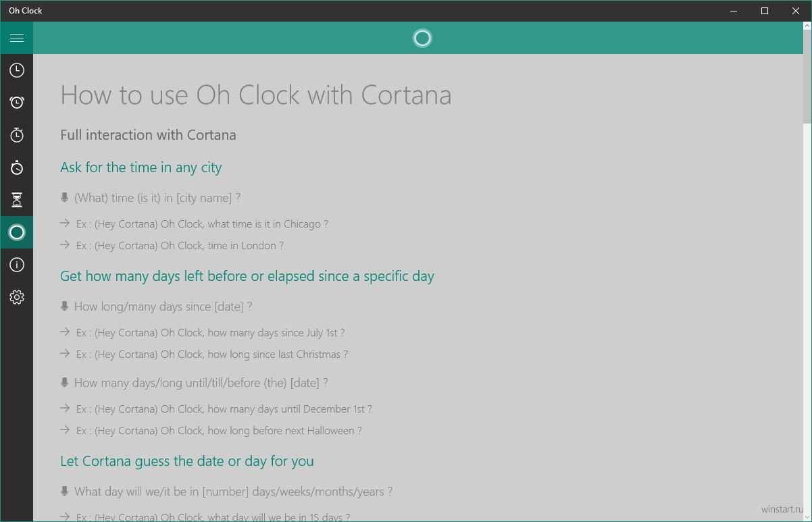Click the vertical scrollbar thumb

pos(807,77)
